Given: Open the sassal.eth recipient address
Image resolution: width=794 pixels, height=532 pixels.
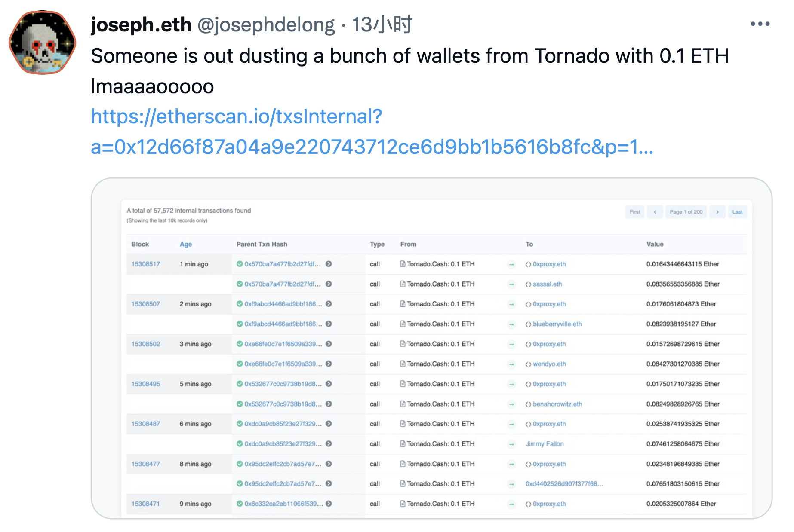Looking at the screenshot, I should 547,284.
